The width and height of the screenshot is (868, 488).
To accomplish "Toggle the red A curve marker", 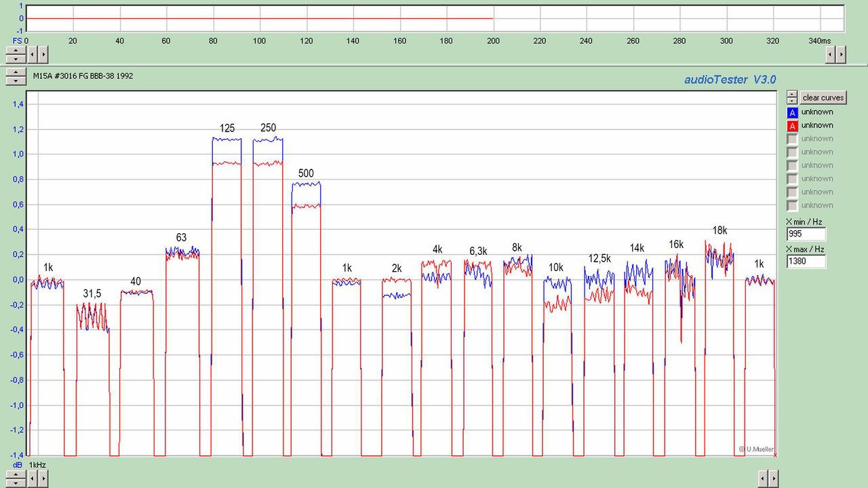I will (x=792, y=125).
